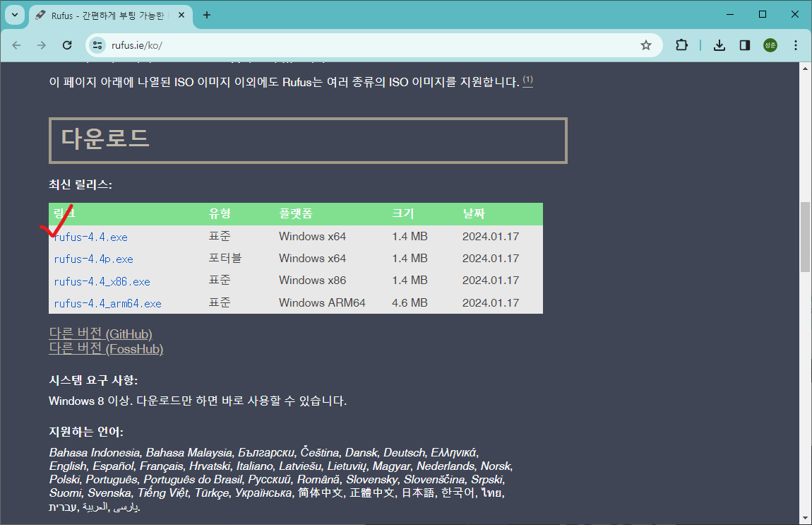Download rufus-4.4_x86.exe
The width and height of the screenshot is (812, 525).
point(102,281)
